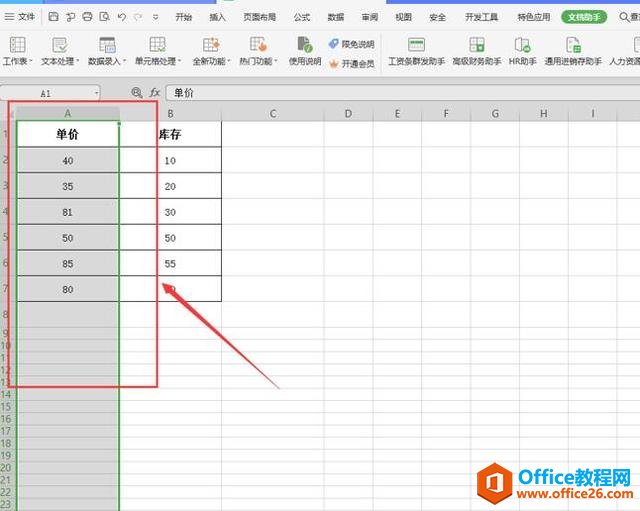The height and width of the screenshot is (511, 640).
Task: Launch the HR助手 icon
Action: (522, 45)
